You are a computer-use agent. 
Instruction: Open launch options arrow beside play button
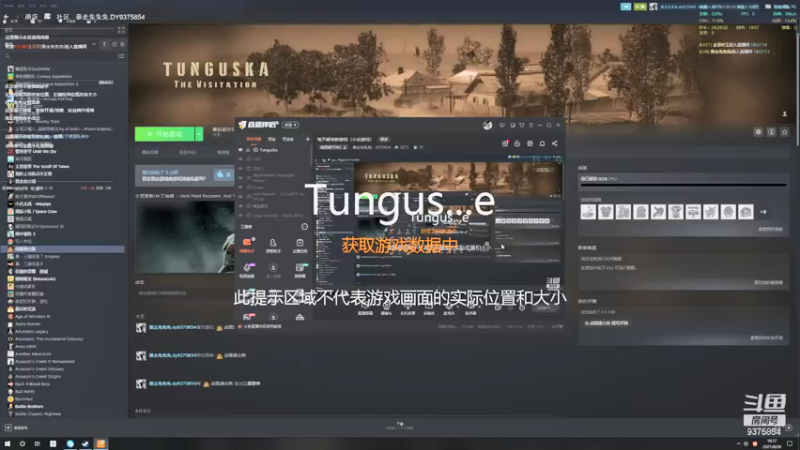coord(199,134)
